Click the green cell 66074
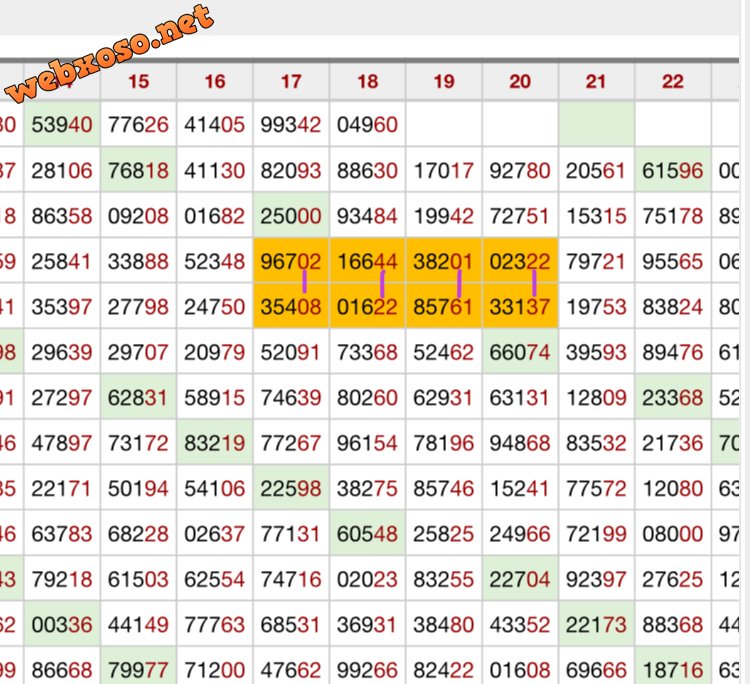The height and width of the screenshot is (684, 750). [x=520, y=352]
